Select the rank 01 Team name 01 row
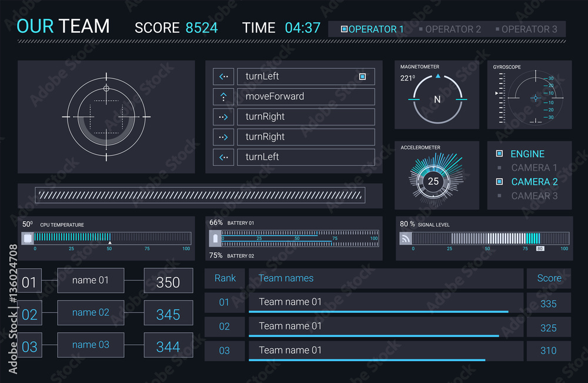The height and width of the screenshot is (383, 588). pyautogui.click(x=386, y=303)
